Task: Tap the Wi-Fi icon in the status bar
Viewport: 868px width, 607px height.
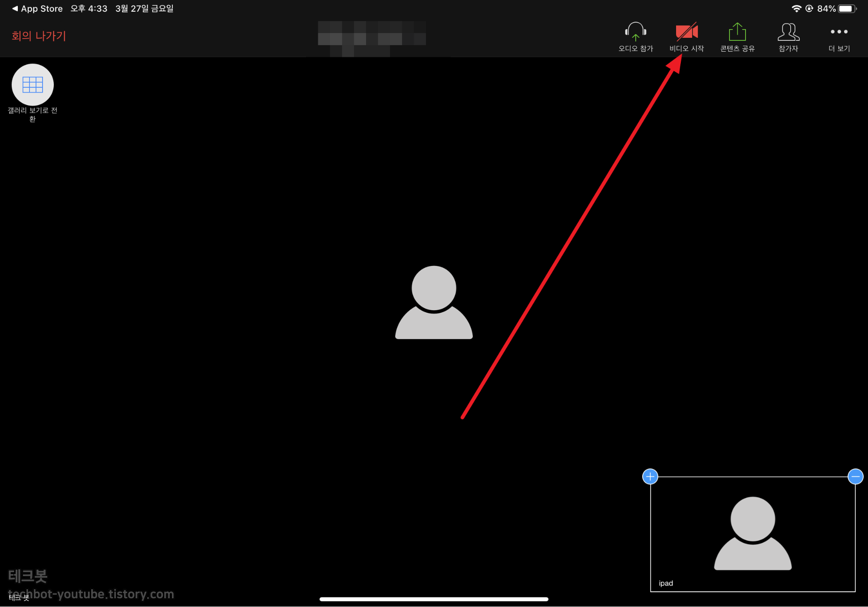Action: coord(796,9)
